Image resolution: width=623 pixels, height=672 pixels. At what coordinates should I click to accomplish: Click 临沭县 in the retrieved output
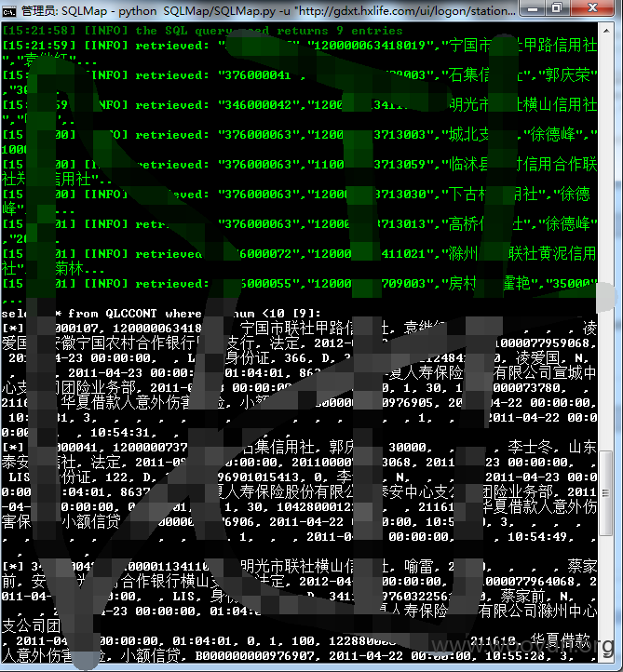tap(468, 165)
